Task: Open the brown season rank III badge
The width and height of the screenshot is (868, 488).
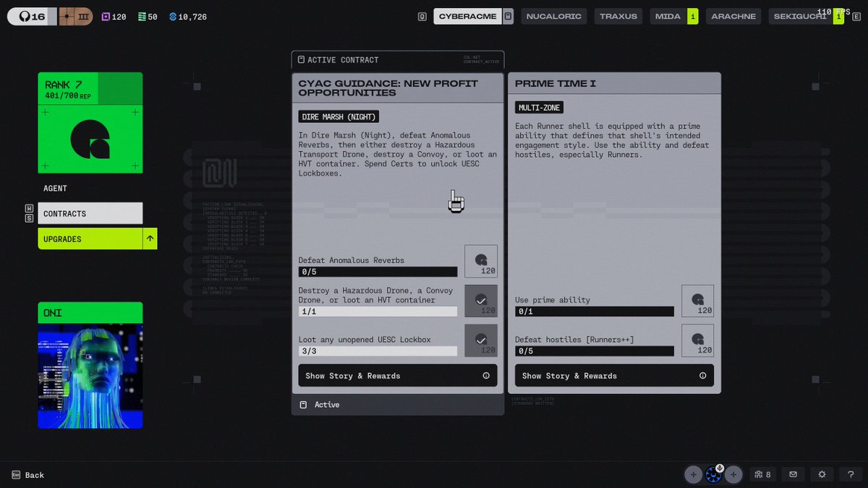Action: point(75,16)
